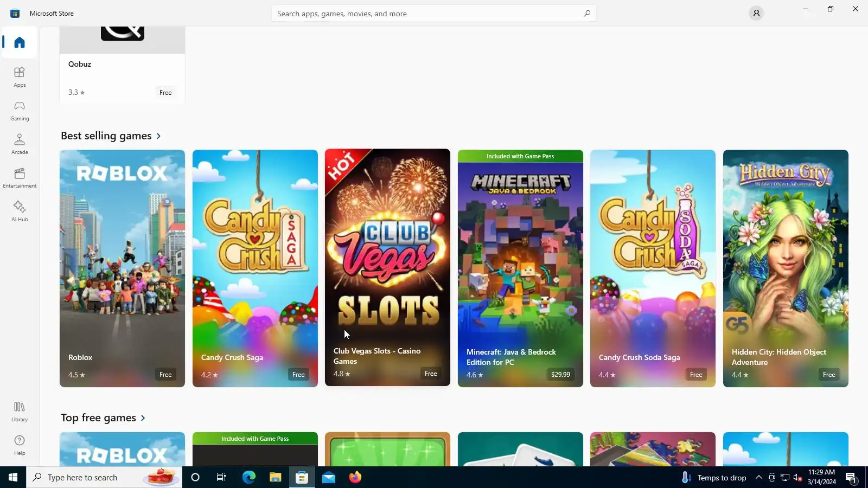Click the $29.99 price on Minecraft
Viewport: 868px width, 488px height.
[560, 375]
